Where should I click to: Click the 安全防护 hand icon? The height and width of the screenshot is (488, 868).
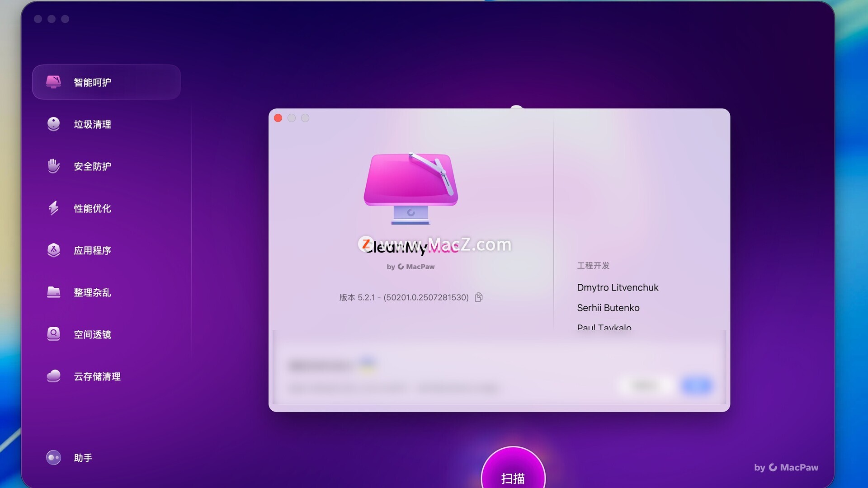pos(53,166)
